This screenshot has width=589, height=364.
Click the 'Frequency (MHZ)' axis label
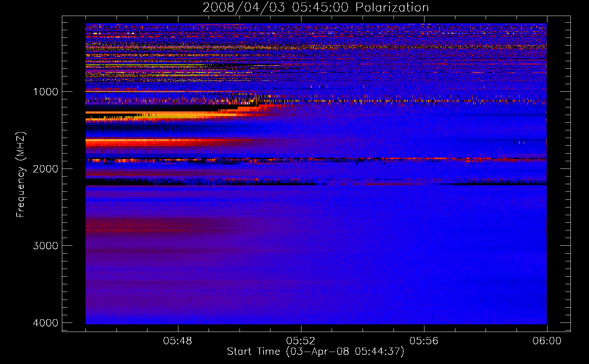(21, 175)
